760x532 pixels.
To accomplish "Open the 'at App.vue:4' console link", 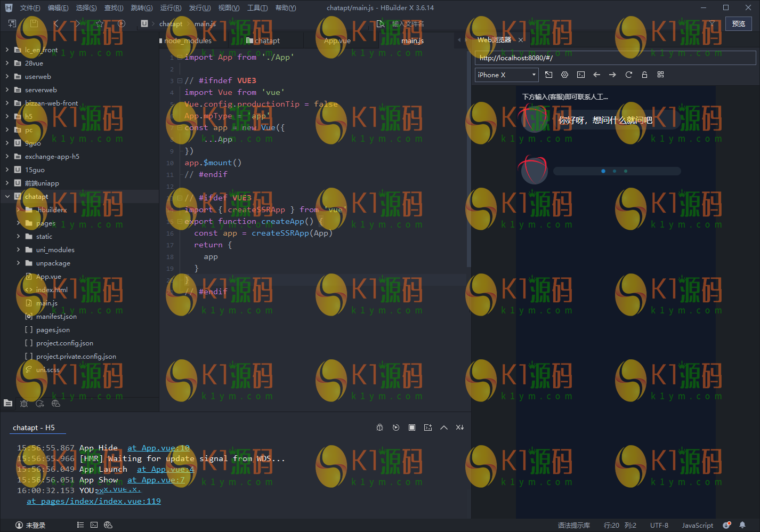I will coord(165,469).
